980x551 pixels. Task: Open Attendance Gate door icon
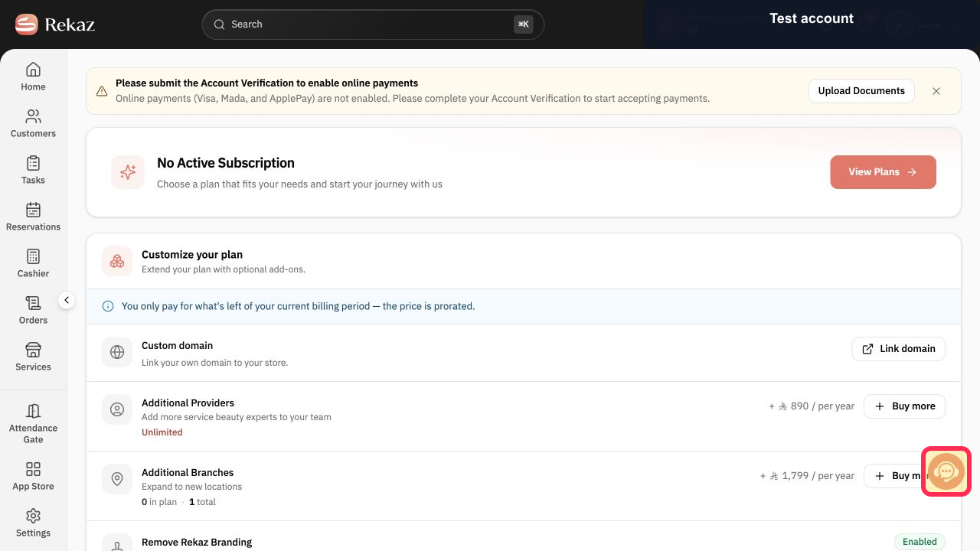[33, 411]
